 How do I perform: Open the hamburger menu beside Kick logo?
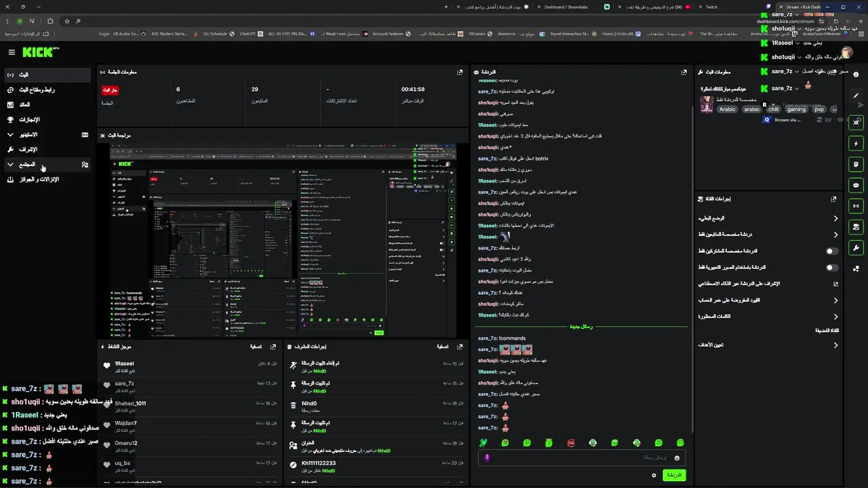(x=12, y=52)
